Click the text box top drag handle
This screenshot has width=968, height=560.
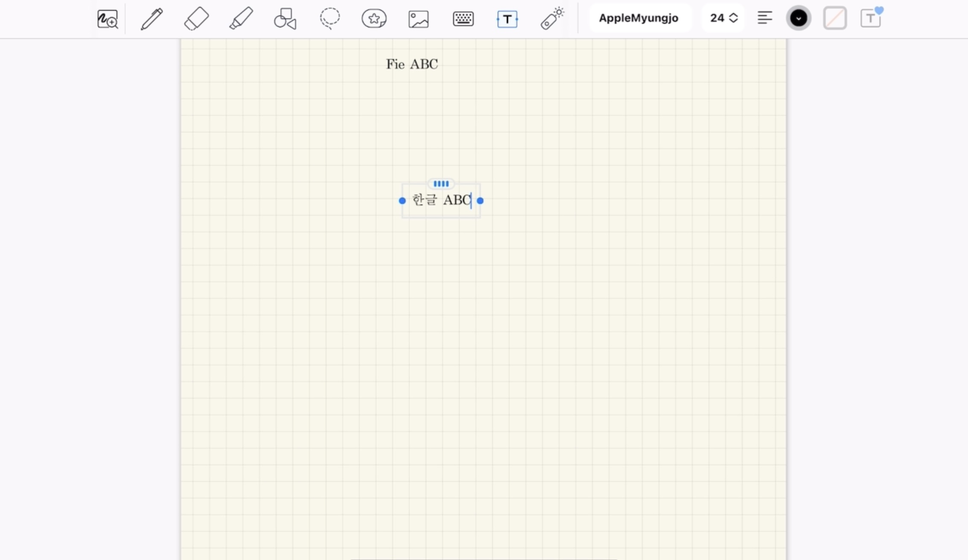[441, 184]
